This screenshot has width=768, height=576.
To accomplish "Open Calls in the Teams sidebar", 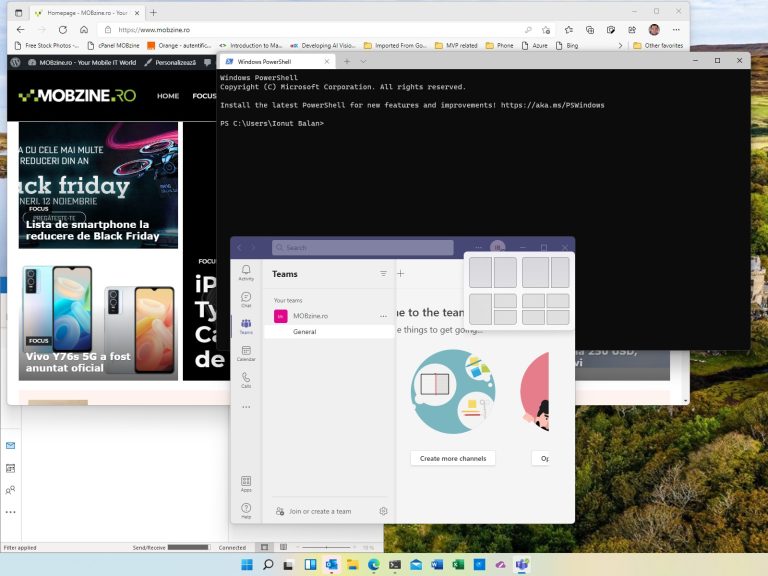I will click(x=246, y=380).
